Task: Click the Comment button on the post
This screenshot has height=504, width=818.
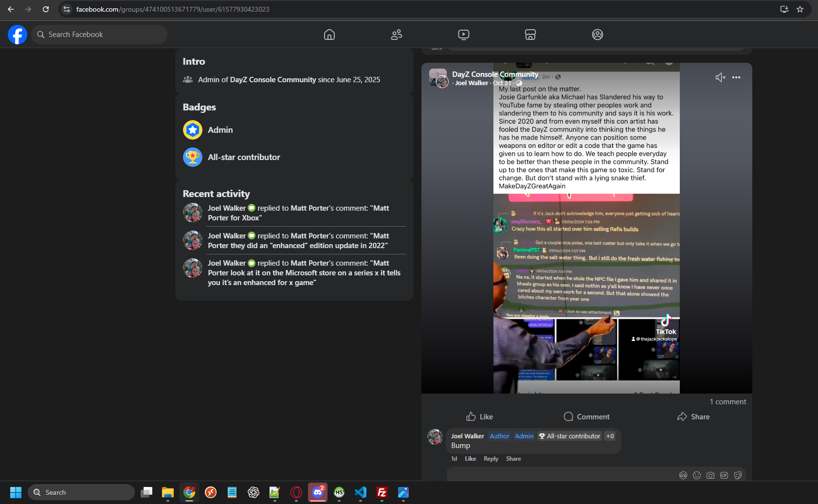Action: [x=586, y=417]
